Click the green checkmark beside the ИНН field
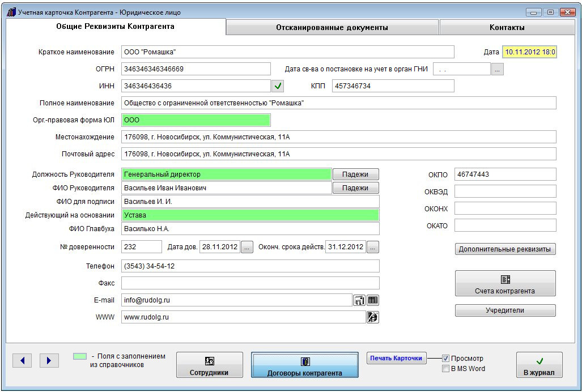 coord(278,86)
